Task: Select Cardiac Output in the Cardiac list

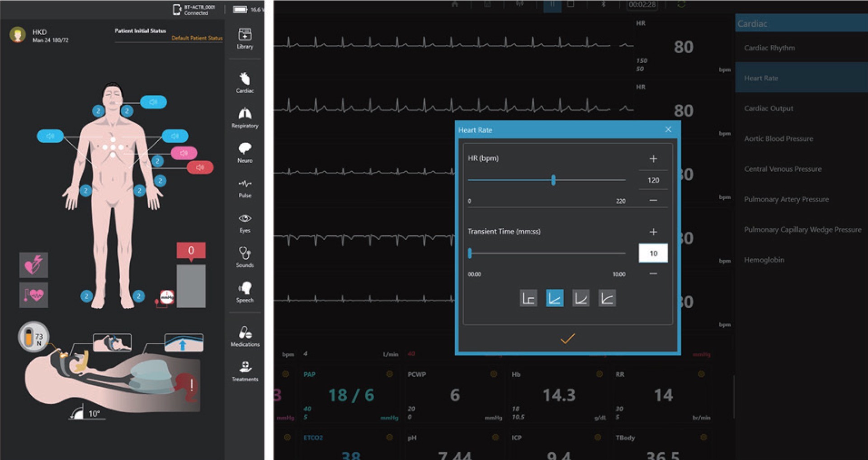Action: click(x=802, y=108)
